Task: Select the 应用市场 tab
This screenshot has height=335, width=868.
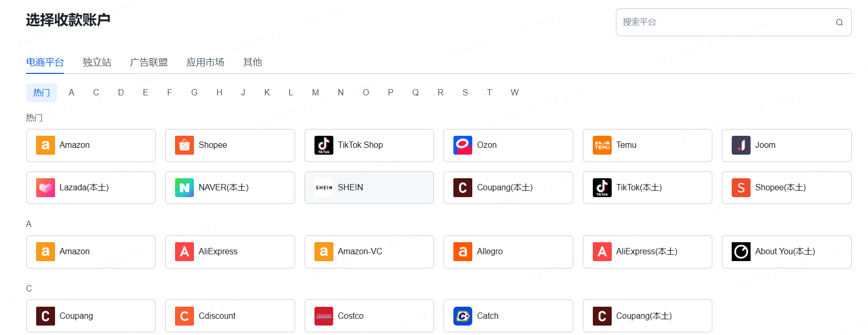Action: [x=205, y=62]
